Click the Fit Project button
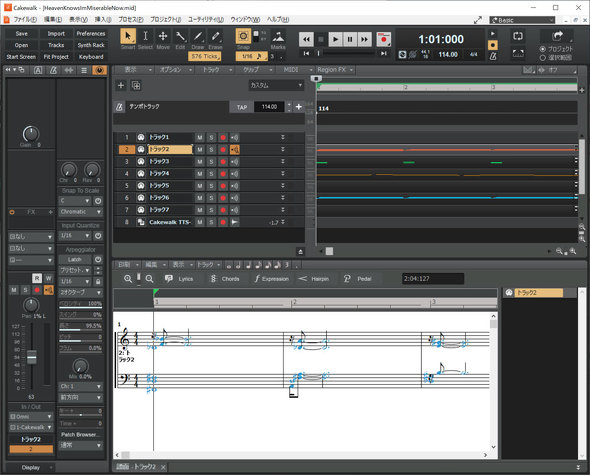This screenshot has width=590, height=475. coord(56,57)
